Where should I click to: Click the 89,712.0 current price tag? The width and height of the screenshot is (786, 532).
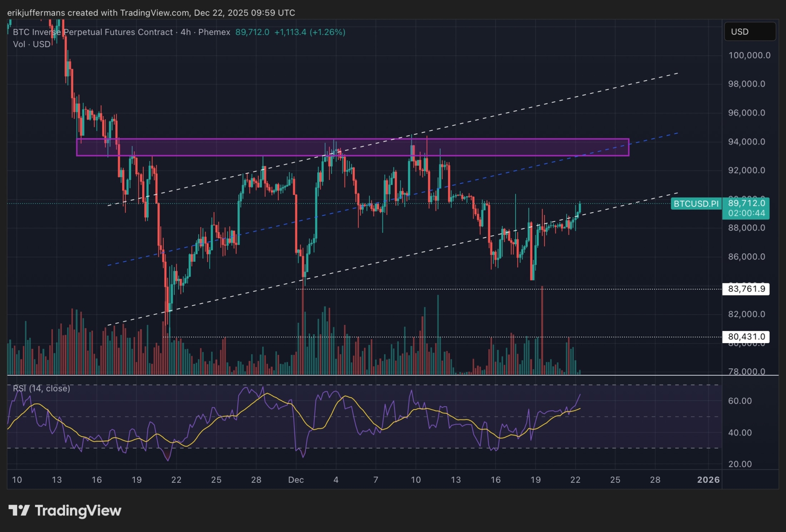coord(746,203)
